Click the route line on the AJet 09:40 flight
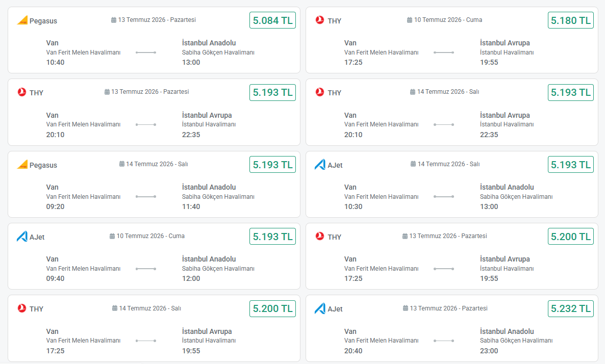Screen dimensions: 605x364 [146, 269]
